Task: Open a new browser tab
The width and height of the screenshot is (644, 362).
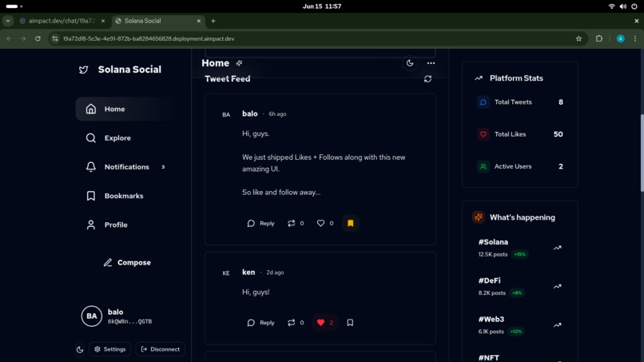Action: pyautogui.click(x=213, y=21)
